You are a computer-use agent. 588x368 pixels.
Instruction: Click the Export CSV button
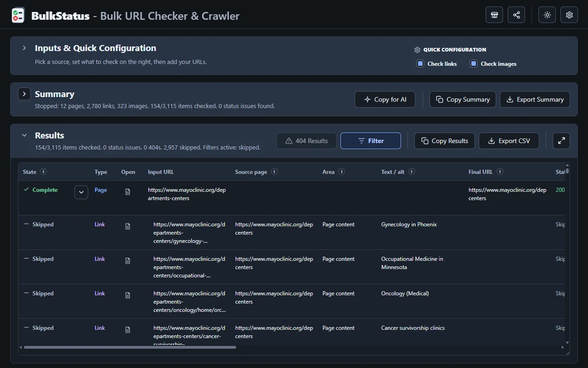point(509,141)
